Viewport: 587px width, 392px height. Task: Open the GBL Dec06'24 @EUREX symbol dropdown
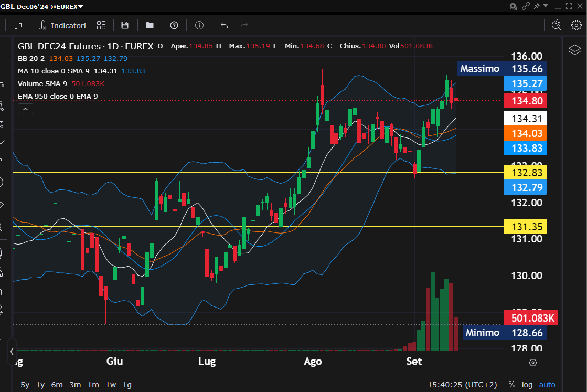(x=42, y=6)
